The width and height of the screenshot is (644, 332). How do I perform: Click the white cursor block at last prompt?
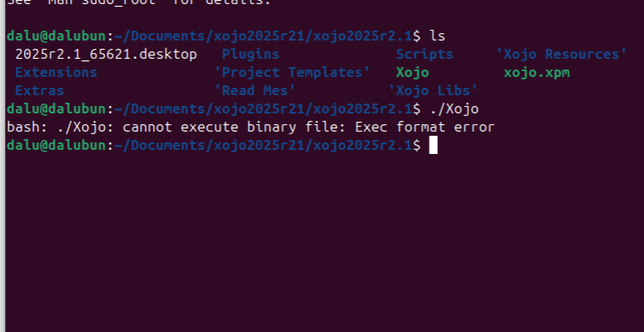(x=433, y=145)
